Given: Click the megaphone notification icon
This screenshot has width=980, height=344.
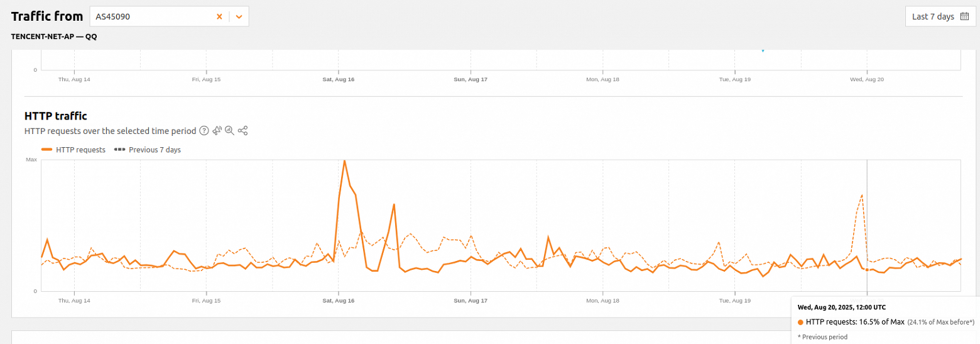Looking at the screenshot, I should (x=217, y=131).
